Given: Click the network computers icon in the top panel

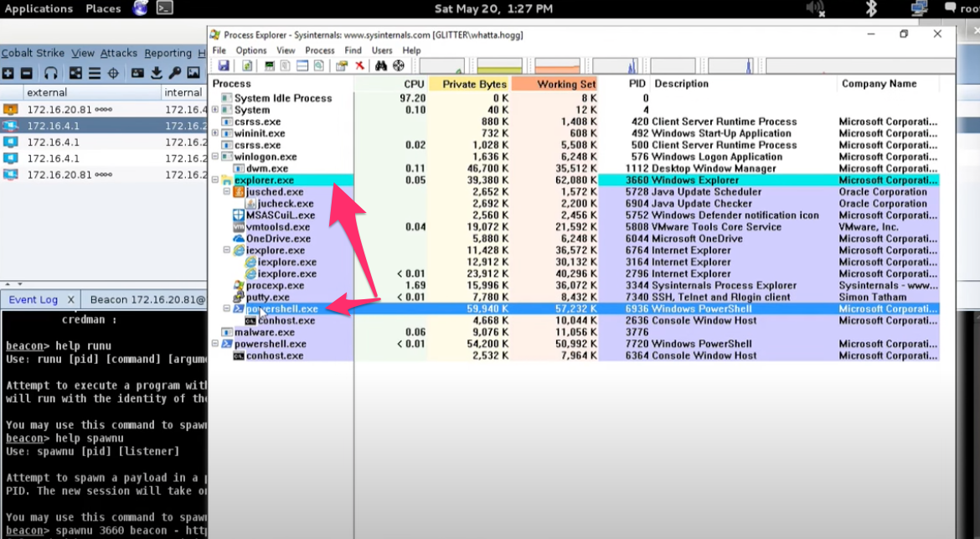Looking at the screenshot, I should coord(920,8).
